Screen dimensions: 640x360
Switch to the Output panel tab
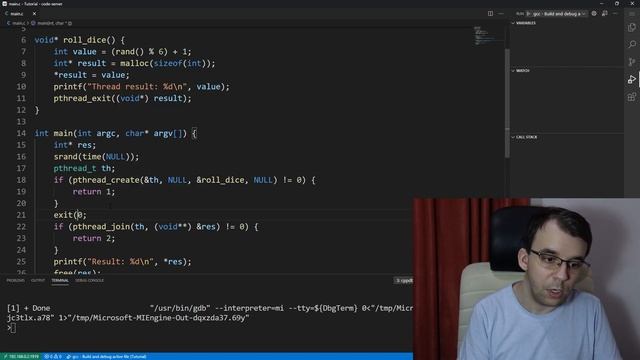(38, 280)
